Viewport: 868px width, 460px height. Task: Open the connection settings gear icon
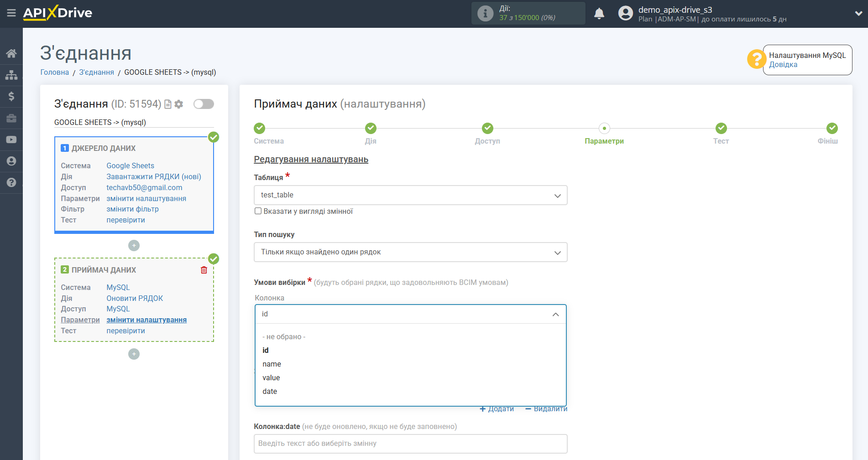[179, 104]
